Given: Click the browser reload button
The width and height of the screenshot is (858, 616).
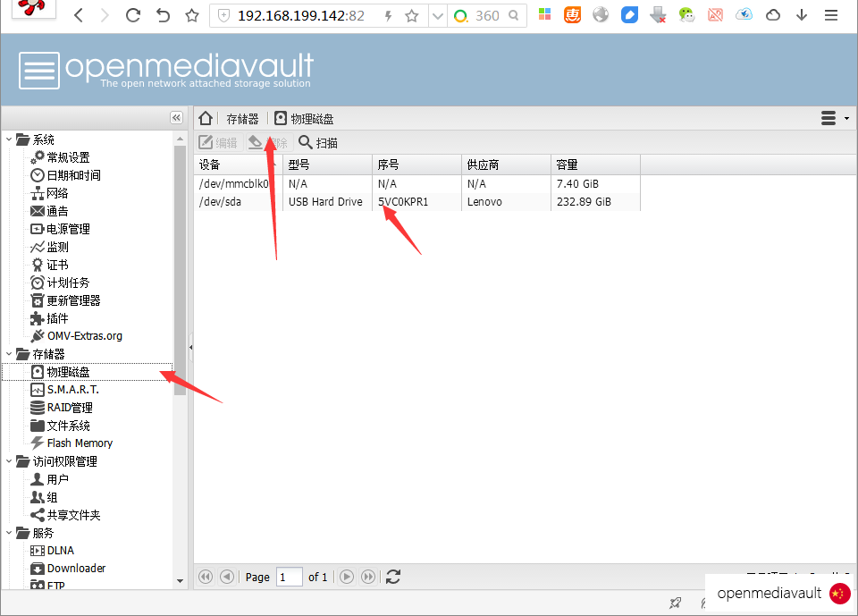Looking at the screenshot, I should (x=133, y=15).
